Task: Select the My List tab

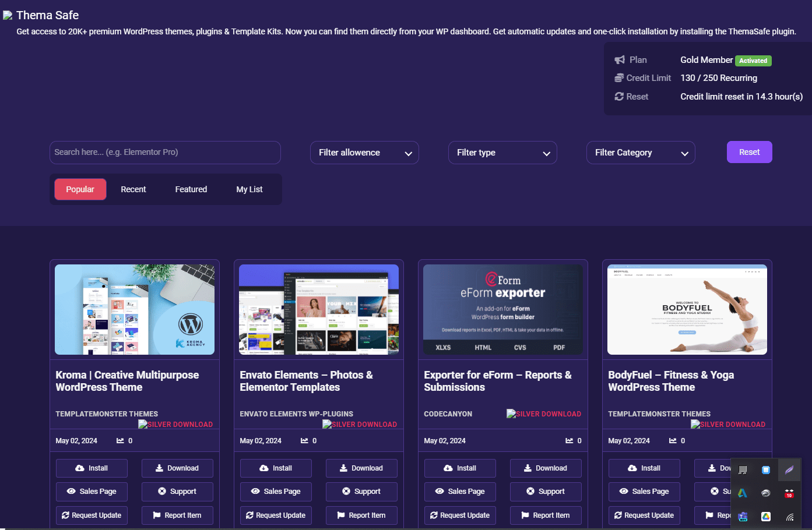Action: 249,189
